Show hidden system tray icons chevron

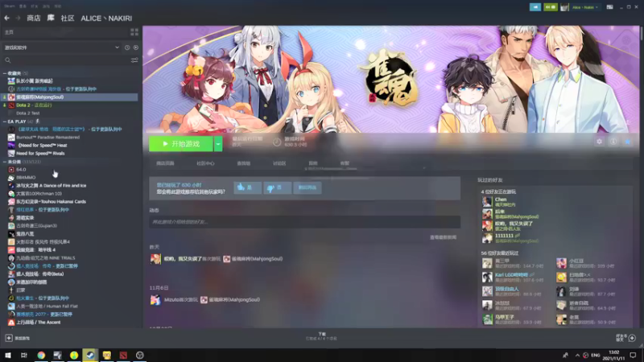[577, 356]
